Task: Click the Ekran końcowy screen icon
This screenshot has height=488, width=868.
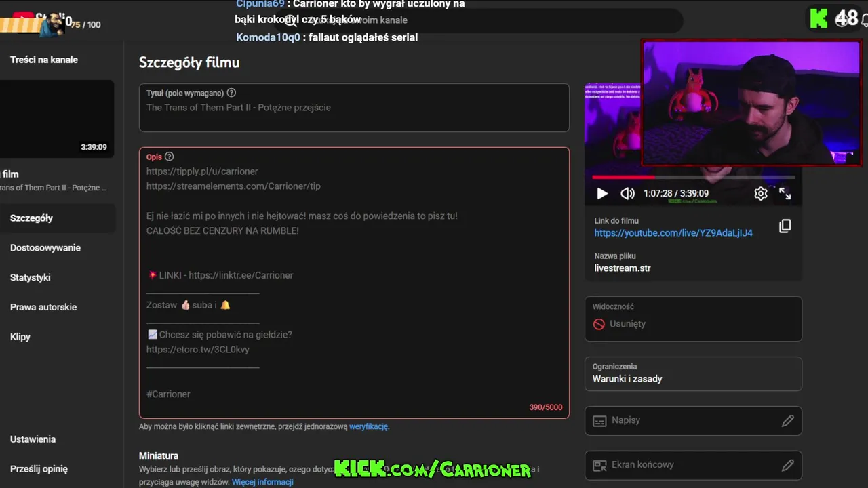Action: 599,466
